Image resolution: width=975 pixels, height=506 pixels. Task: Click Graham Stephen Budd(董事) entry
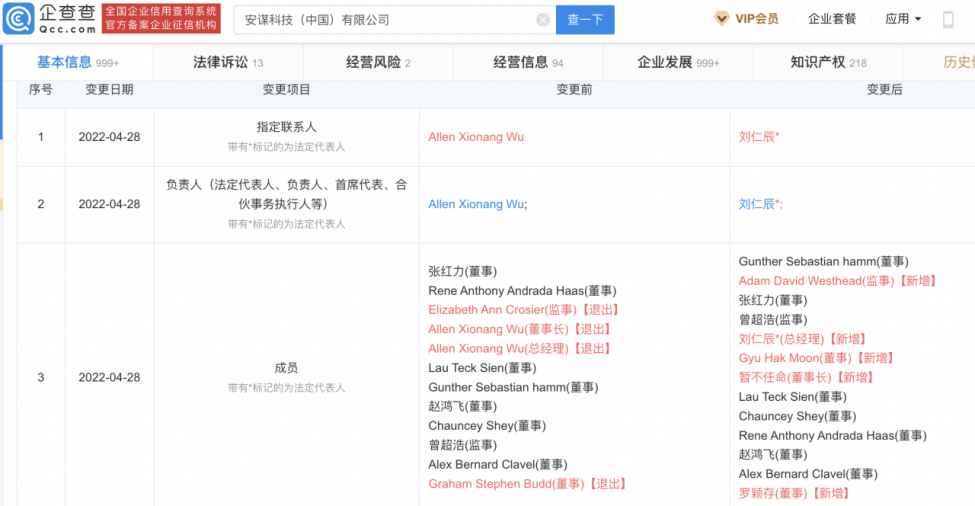click(527, 484)
